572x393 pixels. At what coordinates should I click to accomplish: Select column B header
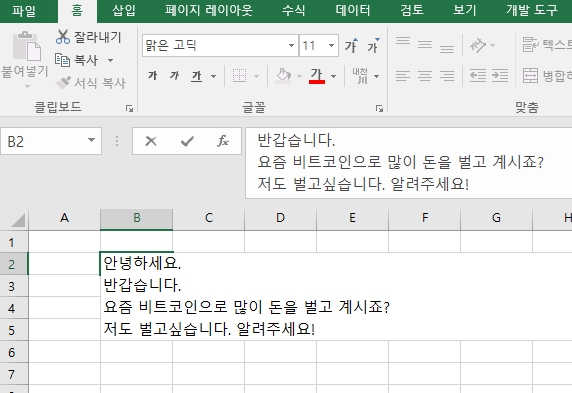coord(136,218)
